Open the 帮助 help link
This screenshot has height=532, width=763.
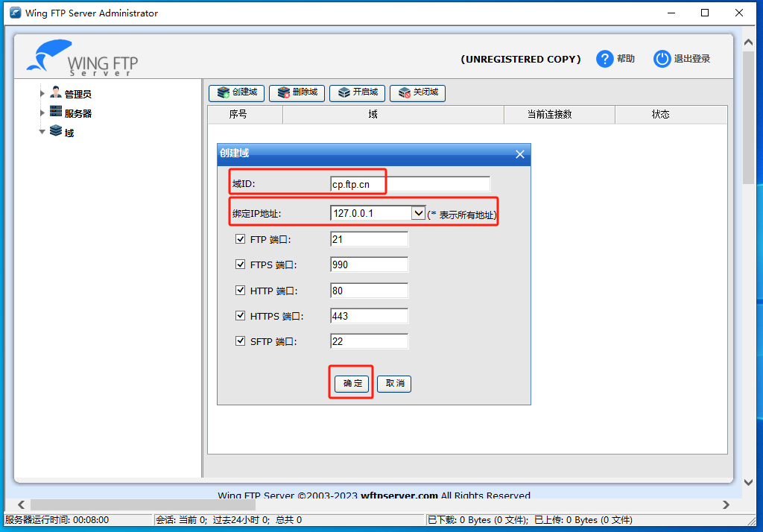click(626, 59)
